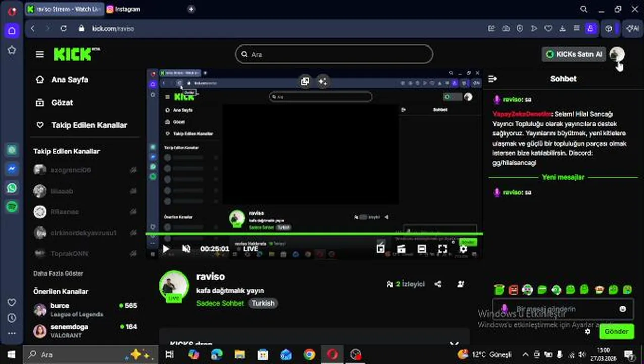Viewport: 644px width, 364px height.
Task: Unmute the stream volume
Action: (x=186, y=249)
